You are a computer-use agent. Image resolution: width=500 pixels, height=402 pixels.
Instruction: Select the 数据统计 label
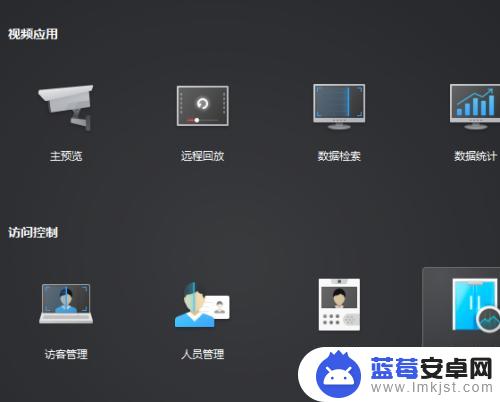click(x=475, y=156)
